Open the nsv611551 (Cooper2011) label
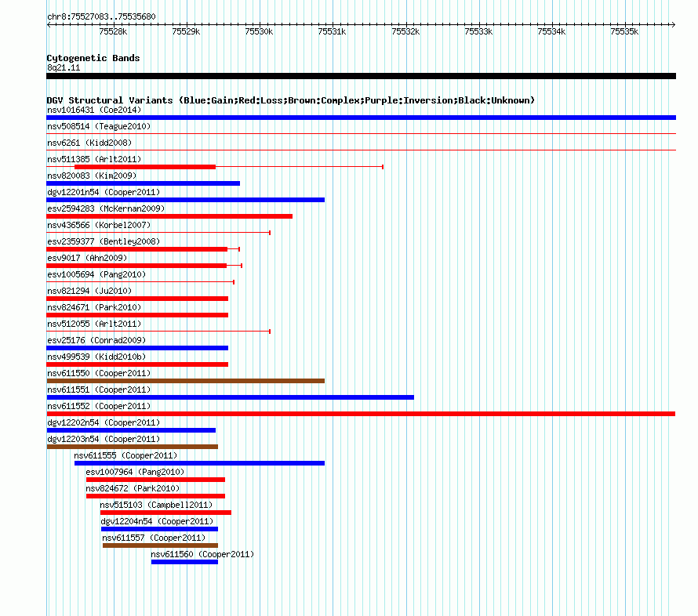This screenshot has height=616, width=698. click(99, 390)
